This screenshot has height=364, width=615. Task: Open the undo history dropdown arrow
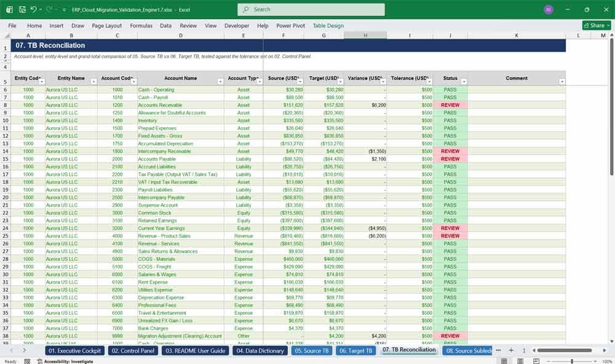click(41, 9)
